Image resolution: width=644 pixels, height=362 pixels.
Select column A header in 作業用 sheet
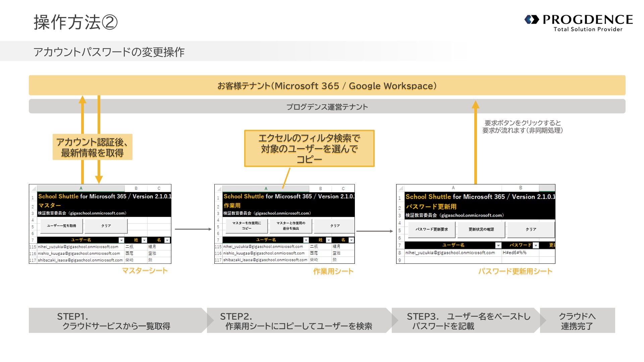266,188
